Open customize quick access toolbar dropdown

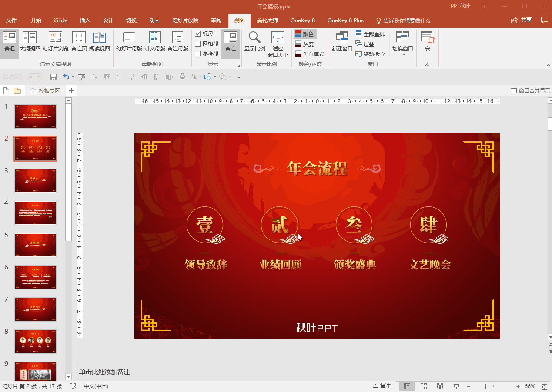pos(239,77)
